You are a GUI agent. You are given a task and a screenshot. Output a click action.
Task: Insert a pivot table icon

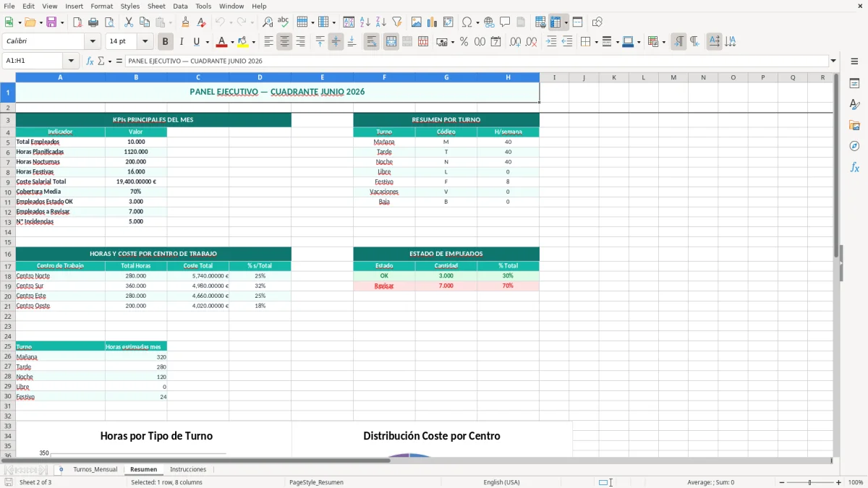click(x=448, y=22)
